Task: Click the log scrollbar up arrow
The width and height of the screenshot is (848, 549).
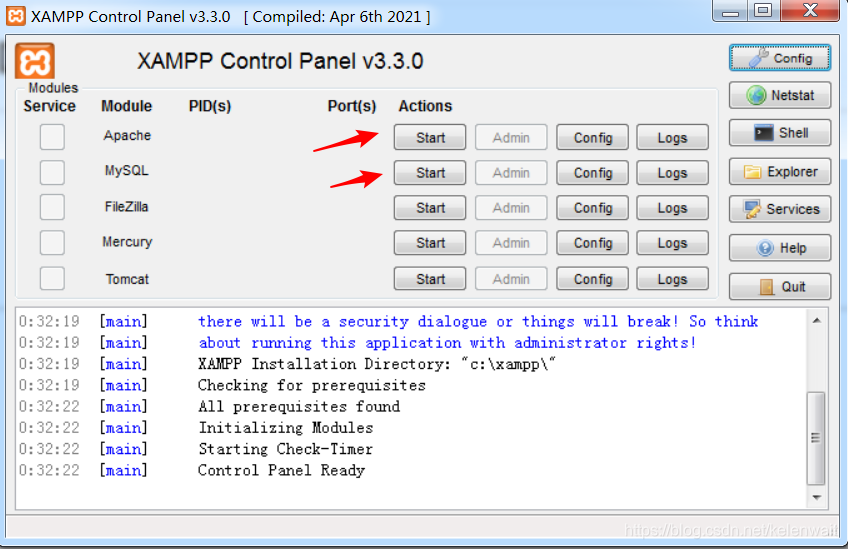Action: [x=817, y=320]
